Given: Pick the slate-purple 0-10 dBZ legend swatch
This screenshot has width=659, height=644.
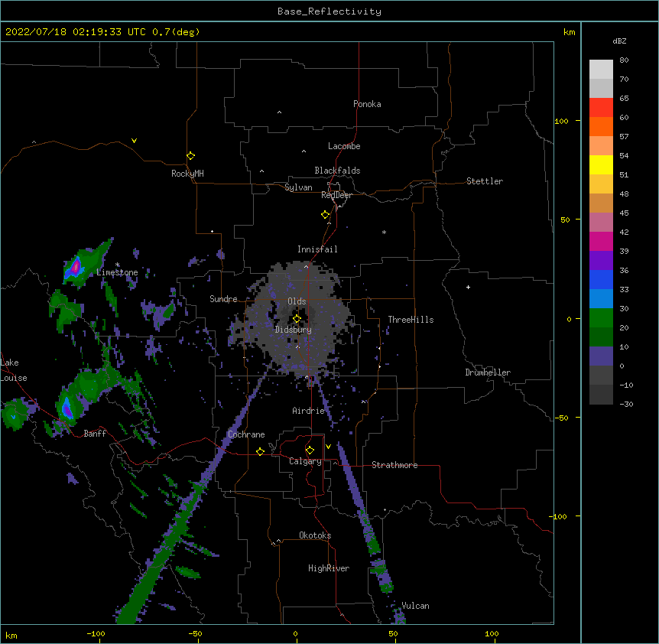Looking at the screenshot, I should [x=601, y=356].
